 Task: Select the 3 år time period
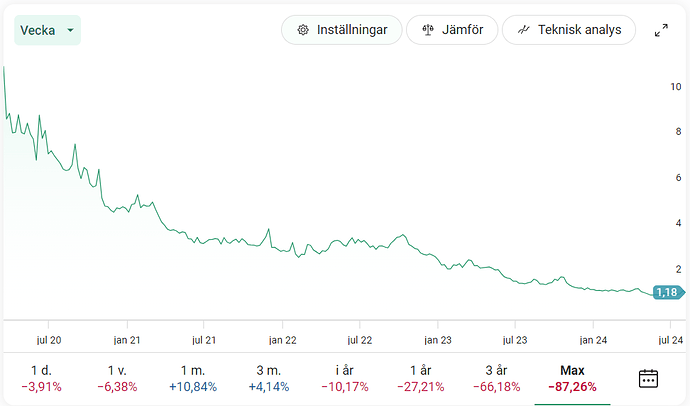495,378
